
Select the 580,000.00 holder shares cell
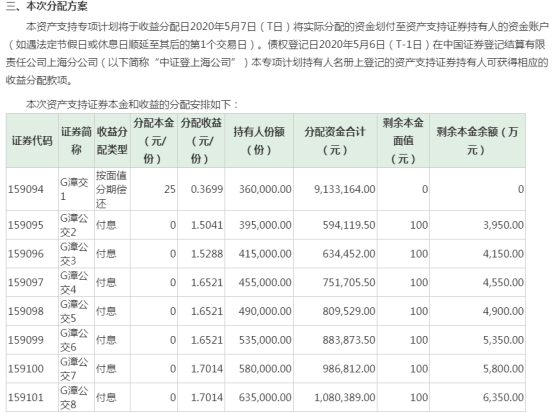click(x=259, y=369)
